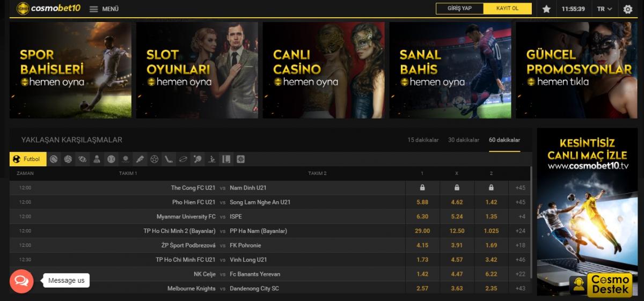Open the Slot Oyunları banner
The image size is (644, 301).
point(197,70)
